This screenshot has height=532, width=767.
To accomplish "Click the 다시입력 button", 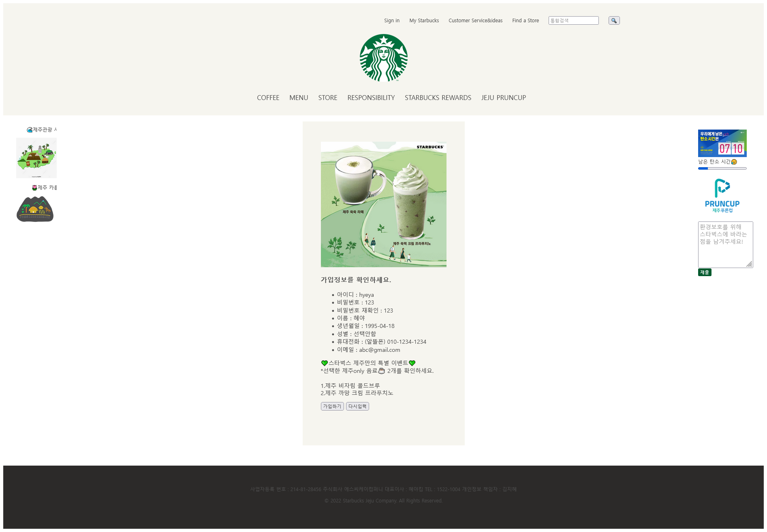I will pyautogui.click(x=357, y=406).
